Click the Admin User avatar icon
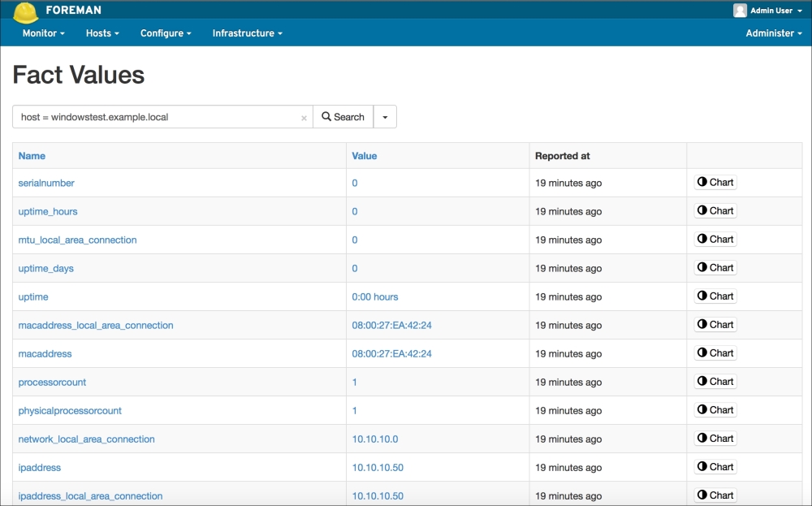812x506 pixels. pyautogui.click(x=740, y=11)
